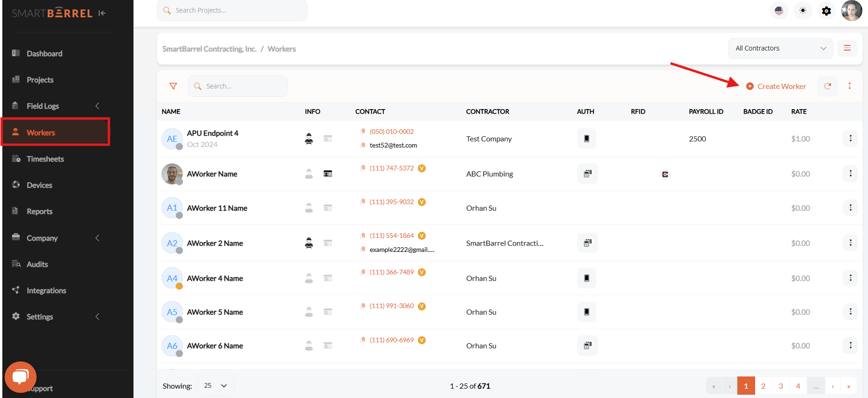Click the ID card icon for AWorker Name
Screen dimensions: 868x398
click(x=328, y=174)
